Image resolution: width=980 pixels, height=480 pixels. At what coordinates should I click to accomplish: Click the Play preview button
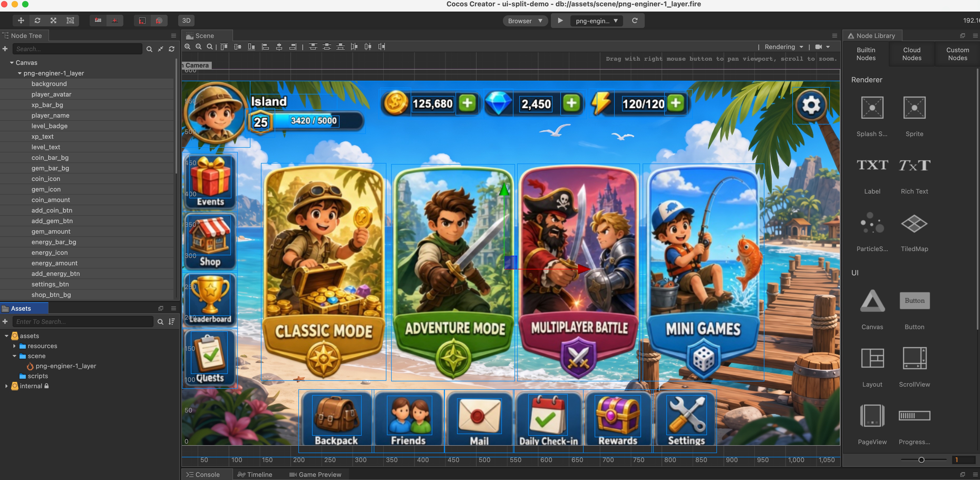[x=560, y=21]
